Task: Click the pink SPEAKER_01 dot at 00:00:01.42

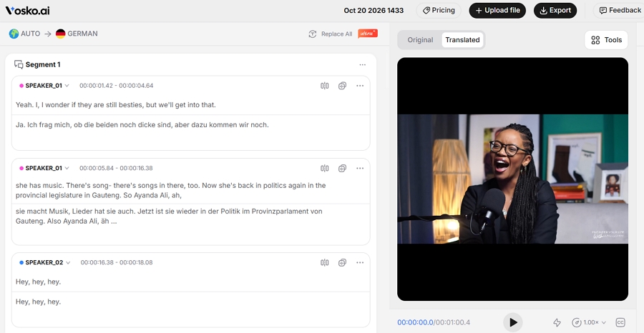Action: (21, 86)
